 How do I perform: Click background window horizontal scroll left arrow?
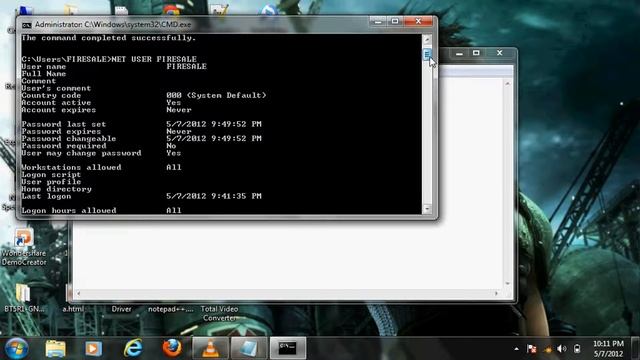click(x=78, y=293)
